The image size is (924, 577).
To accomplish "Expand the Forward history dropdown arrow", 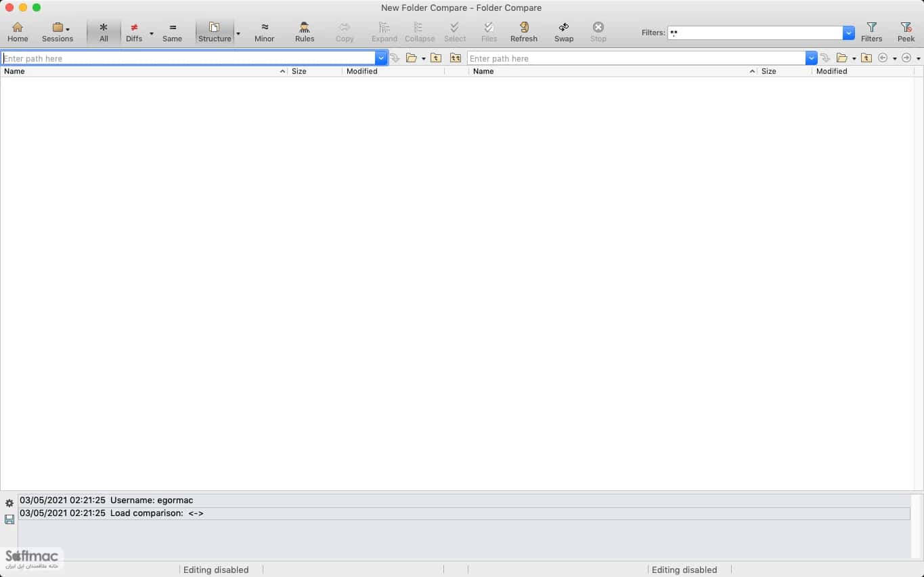I will click(x=919, y=59).
